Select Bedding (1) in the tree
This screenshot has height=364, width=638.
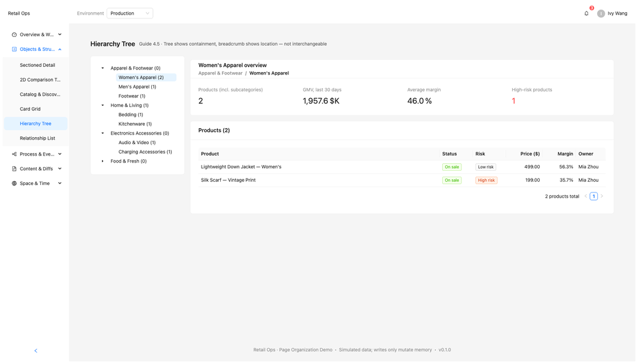[x=131, y=115]
